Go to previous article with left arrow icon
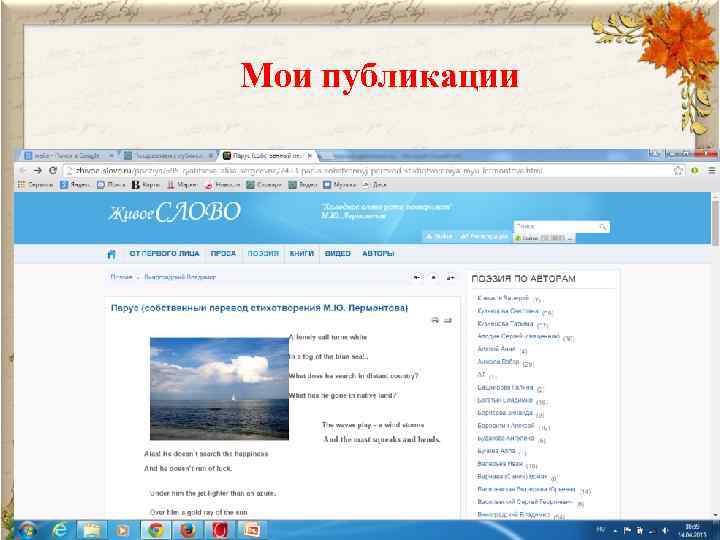This screenshot has height=540, width=720. point(417,277)
